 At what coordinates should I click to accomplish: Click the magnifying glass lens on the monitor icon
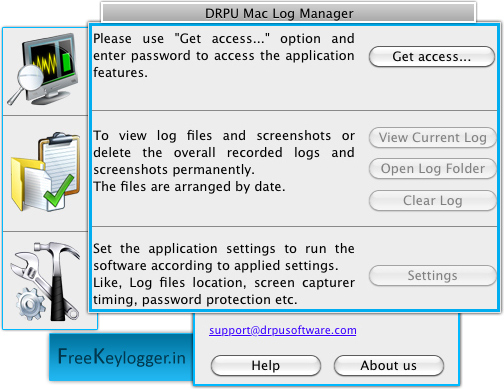pyautogui.click(x=31, y=78)
